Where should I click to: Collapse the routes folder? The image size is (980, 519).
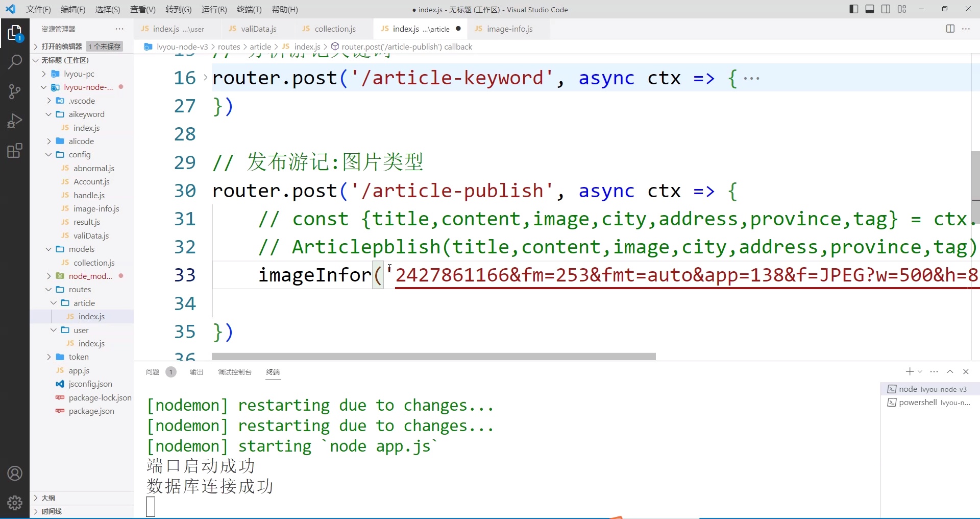(x=80, y=290)
